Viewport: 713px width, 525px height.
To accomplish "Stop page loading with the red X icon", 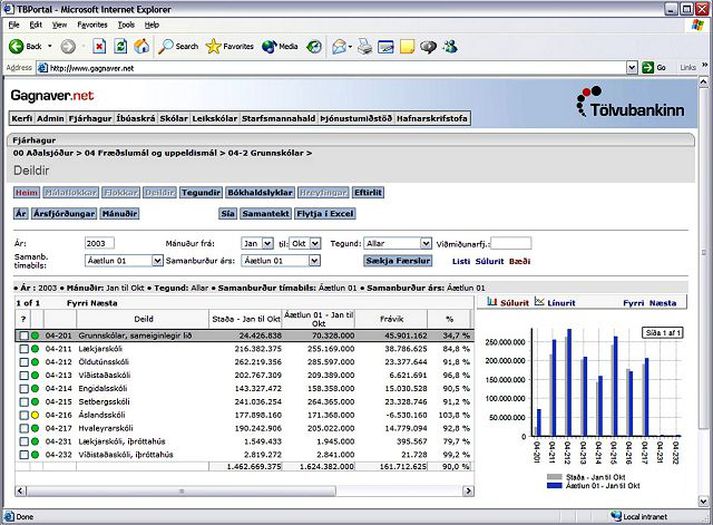I will pos(99,46).
